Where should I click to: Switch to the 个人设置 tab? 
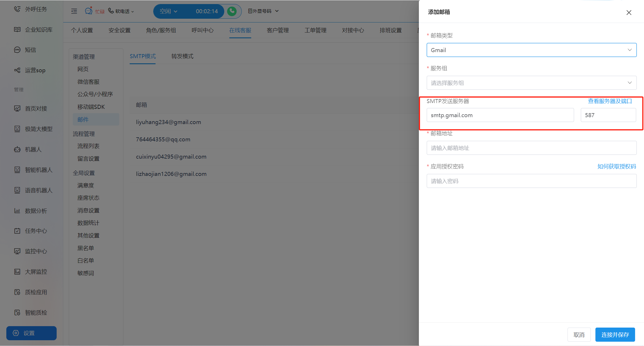(82, 30)
